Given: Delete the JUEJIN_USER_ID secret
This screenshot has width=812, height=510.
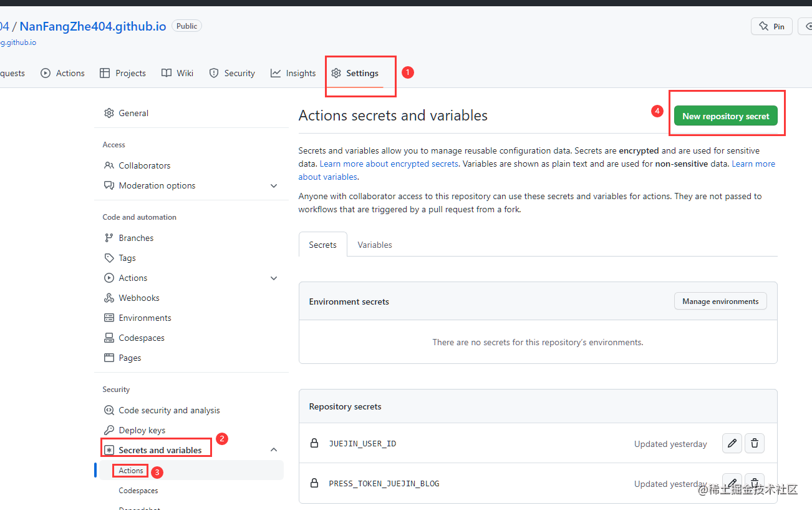Looking at the screenshot, I should [755, 443].
